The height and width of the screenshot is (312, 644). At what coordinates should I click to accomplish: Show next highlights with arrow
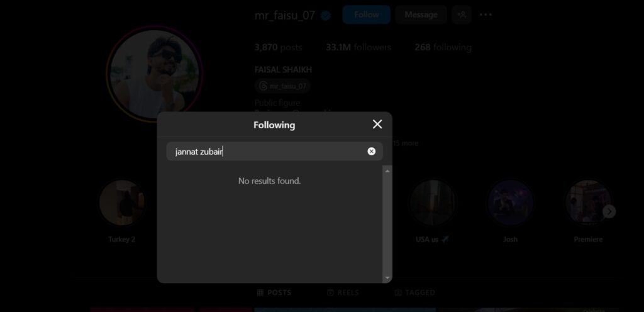point(609,211)
